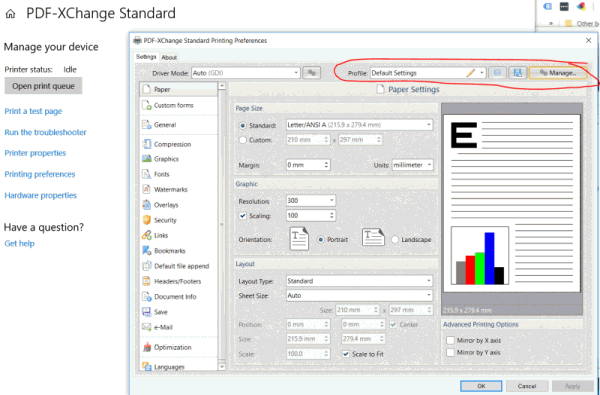Choose the Landscape orientation radio button
Screen dimensions: 600x395
pyautogui.click(x=395, y=240)
